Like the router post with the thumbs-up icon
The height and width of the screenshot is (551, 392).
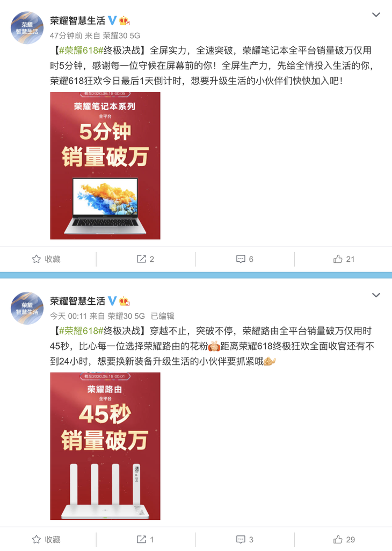[344, 539]
